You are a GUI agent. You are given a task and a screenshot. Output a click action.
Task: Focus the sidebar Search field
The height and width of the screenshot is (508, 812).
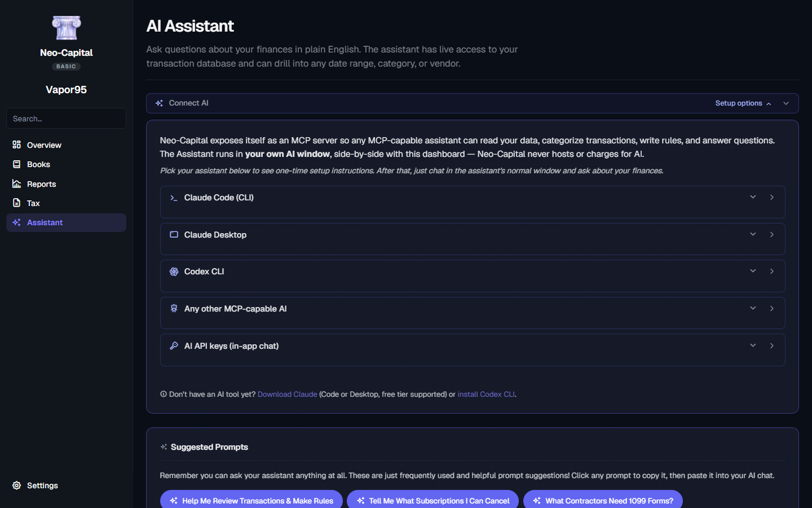pos(66,119)
